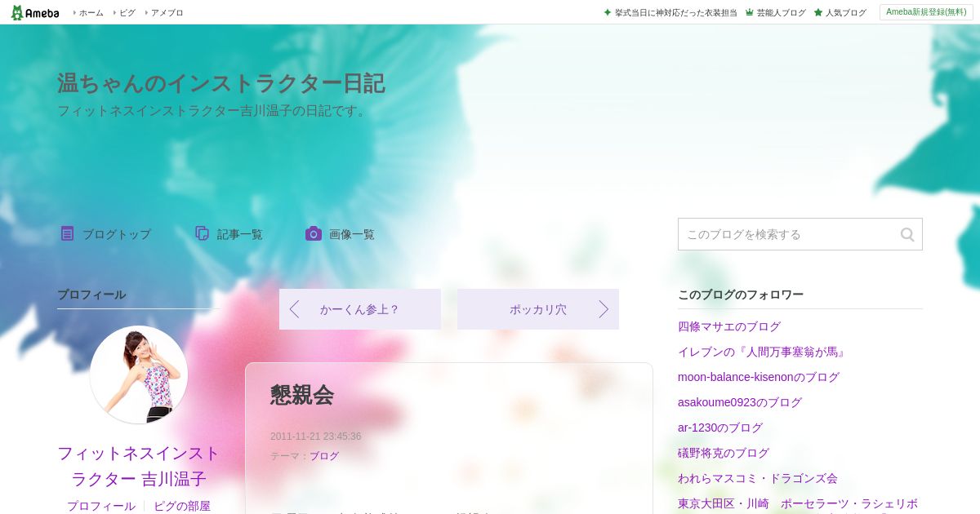Image resolution: width=980 pixels, height=514 pixels.
Task: Open follower われらマスコミ・ドラゴンズ会
Action: pos(758,478)
